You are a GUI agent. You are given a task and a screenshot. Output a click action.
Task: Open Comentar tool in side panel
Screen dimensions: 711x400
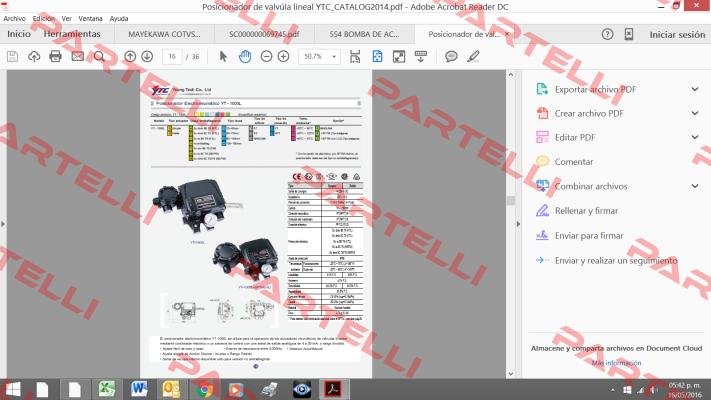click(x=574, y=162)
